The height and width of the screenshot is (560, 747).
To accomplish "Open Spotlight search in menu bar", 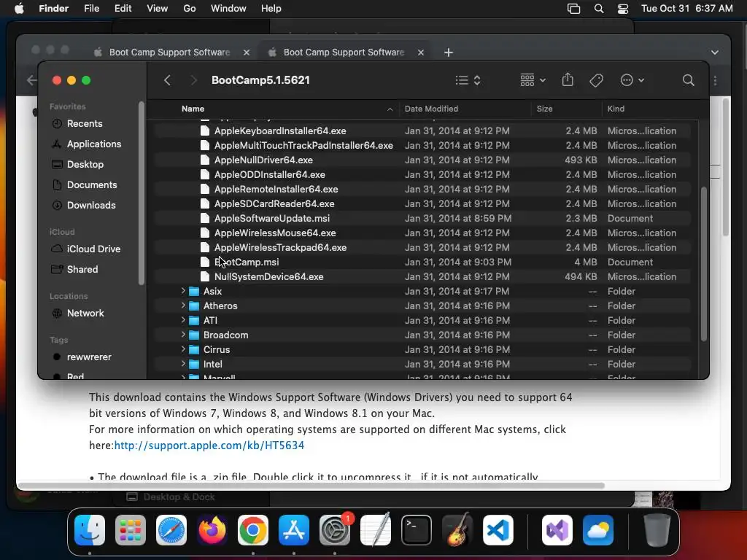I will click(x=599, y=9).
